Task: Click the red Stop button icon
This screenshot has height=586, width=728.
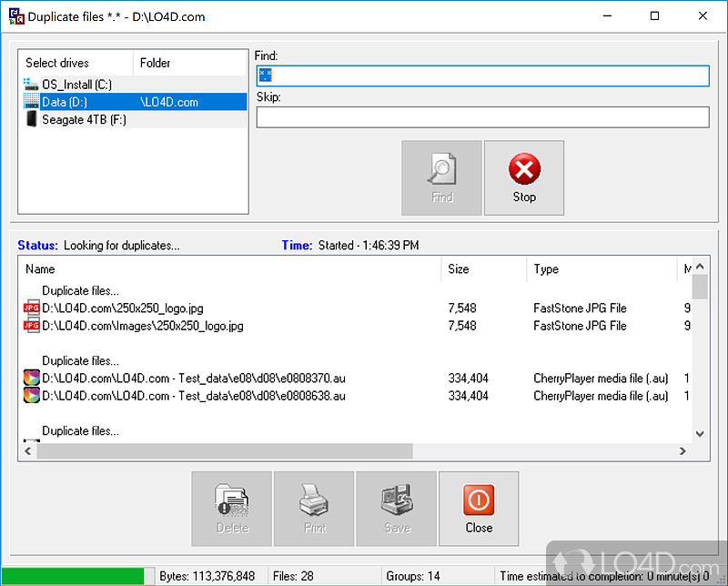Action: click(x=524, y=170)
